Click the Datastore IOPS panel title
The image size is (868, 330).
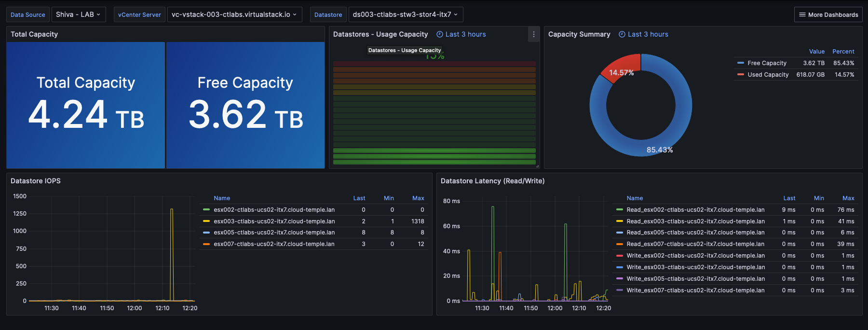pyautogui.click(x=36, y=181)
